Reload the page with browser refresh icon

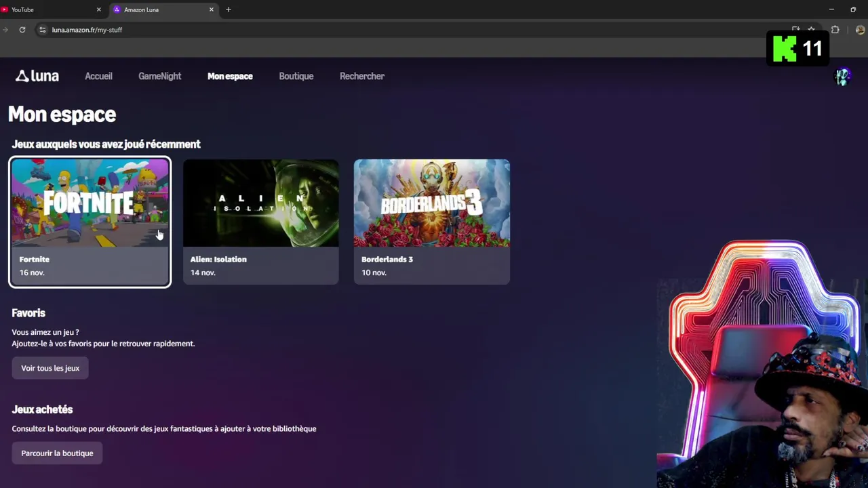pyautogui.click(x=22, y=30)
